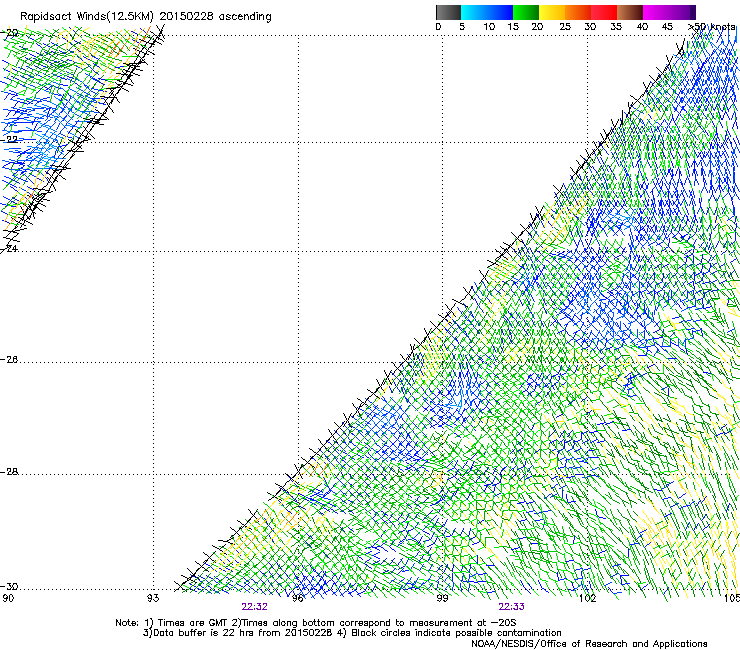Click the '105' longitude axis label
Viewport: 740px width, 650px height.
(x=732, y=598)
